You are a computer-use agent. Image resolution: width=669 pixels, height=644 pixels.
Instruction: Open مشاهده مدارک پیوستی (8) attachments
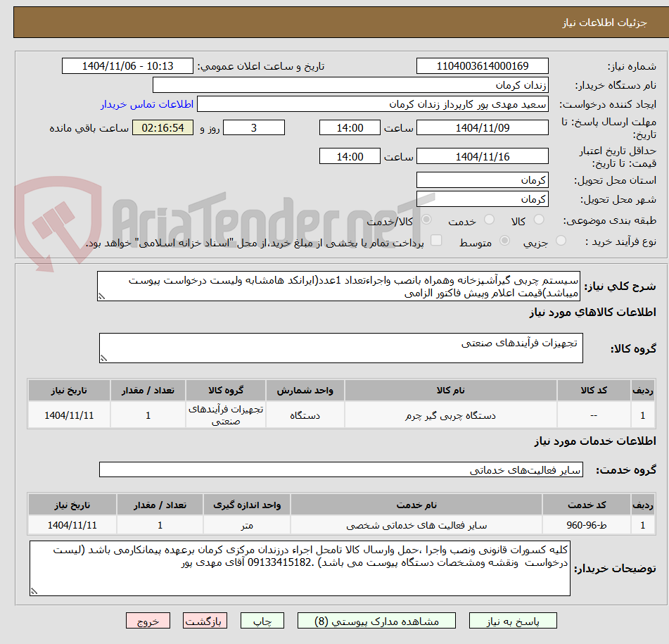click(x=376, y=621)
